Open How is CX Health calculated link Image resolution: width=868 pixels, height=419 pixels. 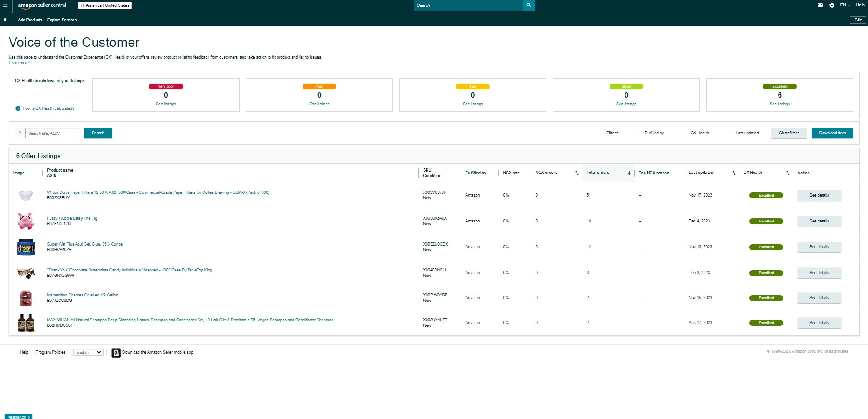pos(49,108)
